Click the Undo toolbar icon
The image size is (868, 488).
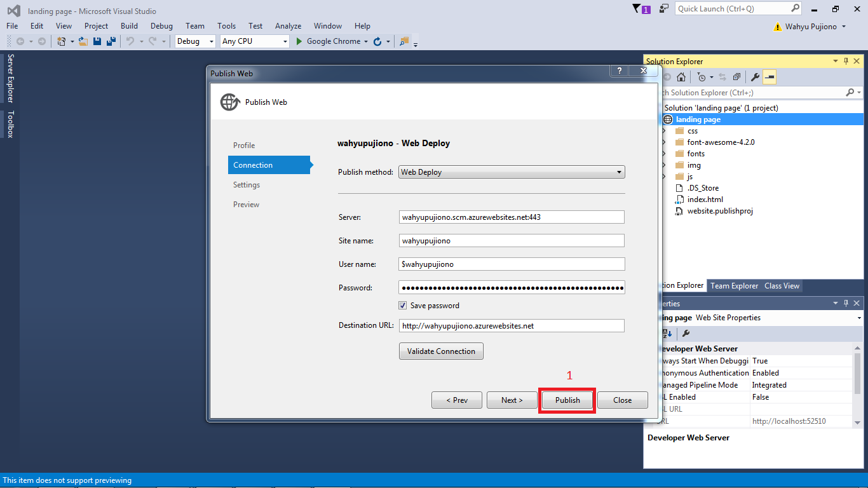coord(130,41)
